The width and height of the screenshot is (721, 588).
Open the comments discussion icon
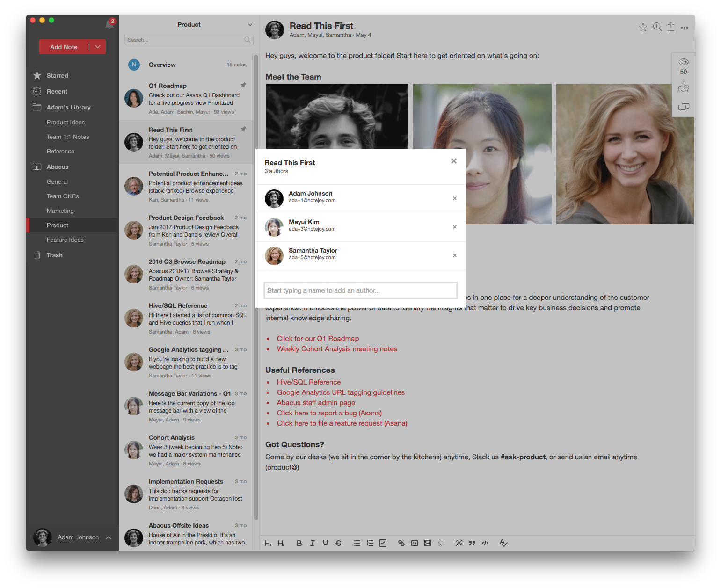683,107
